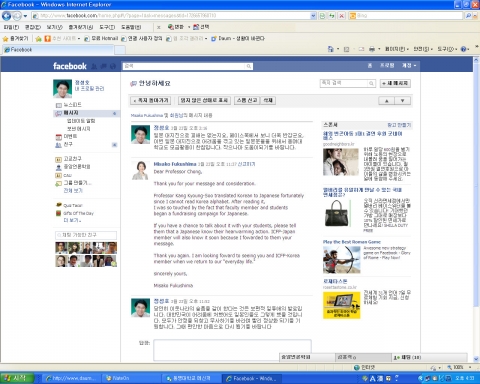Open the 즐겨찾기(A) menu
The image size is (480, 384).
coord(81,27)
